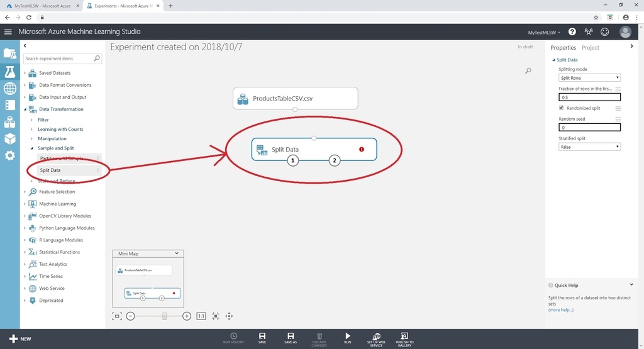This screenshot has width=644, height=349.
Task: Switch to the Project tab
Action: tap(590, 48)
